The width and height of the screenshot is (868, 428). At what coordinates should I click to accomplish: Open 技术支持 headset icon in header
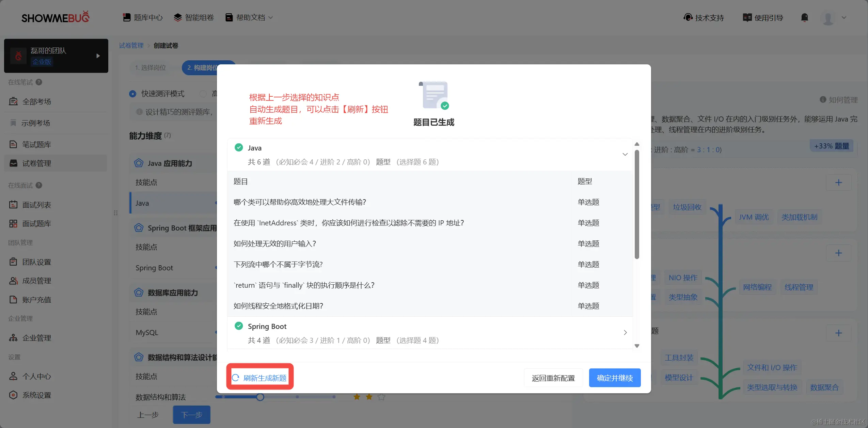click(x=688, y=17)
